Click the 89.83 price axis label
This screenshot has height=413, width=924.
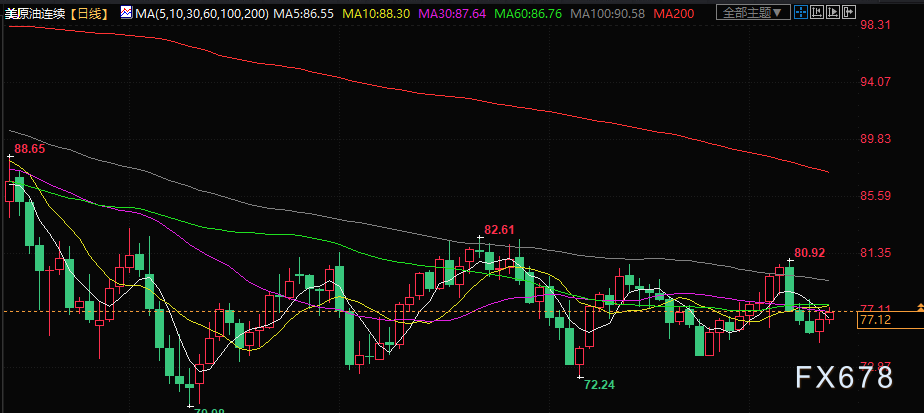point(874,139)
